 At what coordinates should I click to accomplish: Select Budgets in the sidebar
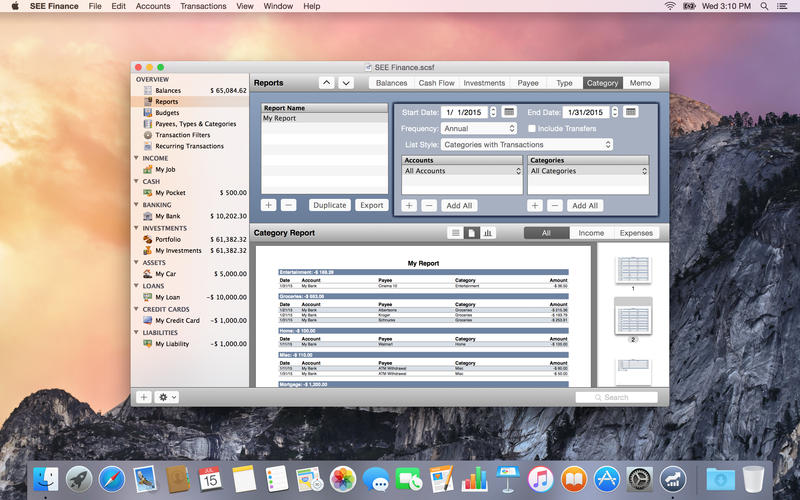[167, 113]
